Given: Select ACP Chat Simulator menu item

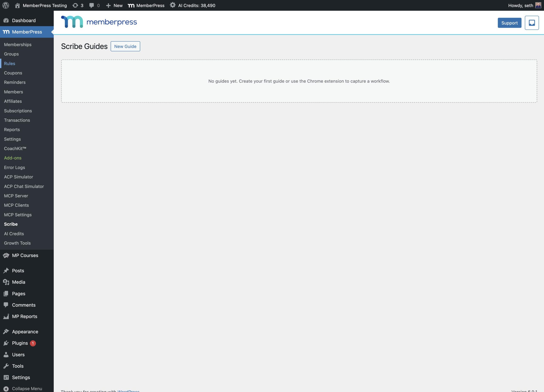Looking at the screenshot, I should pos(24,186).
